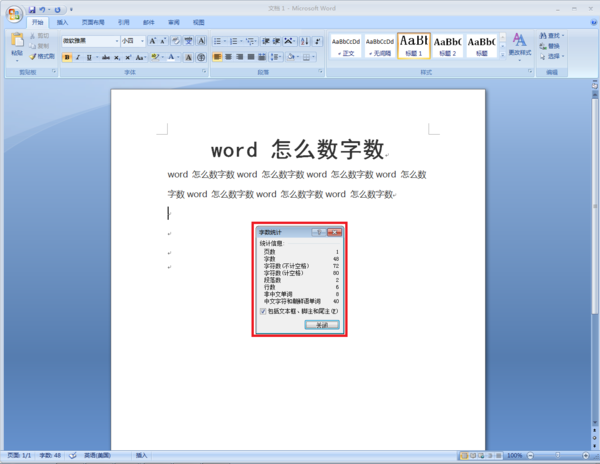The image size is (600, 464).
Task: Toggle Italic formatting
Action: point(78,57)
